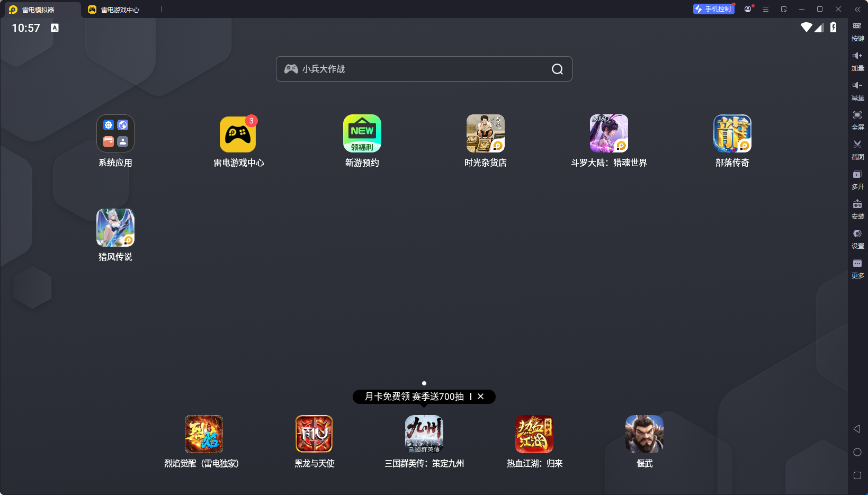Launch 烈焰觉醒（雷电独家）from the dock
The height and width of the screenshot is (495, 868).
coord(204,434)
